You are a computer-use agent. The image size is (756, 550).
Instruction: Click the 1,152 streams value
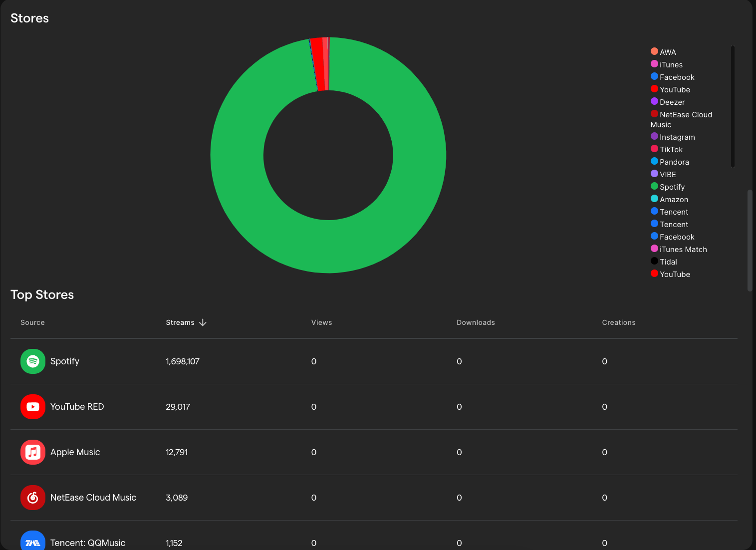tap(174, 543)
